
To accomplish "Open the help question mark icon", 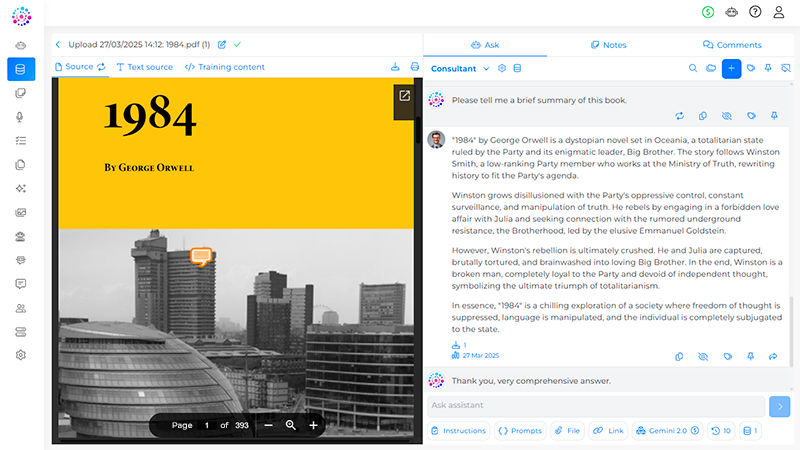I will [755, 12].
